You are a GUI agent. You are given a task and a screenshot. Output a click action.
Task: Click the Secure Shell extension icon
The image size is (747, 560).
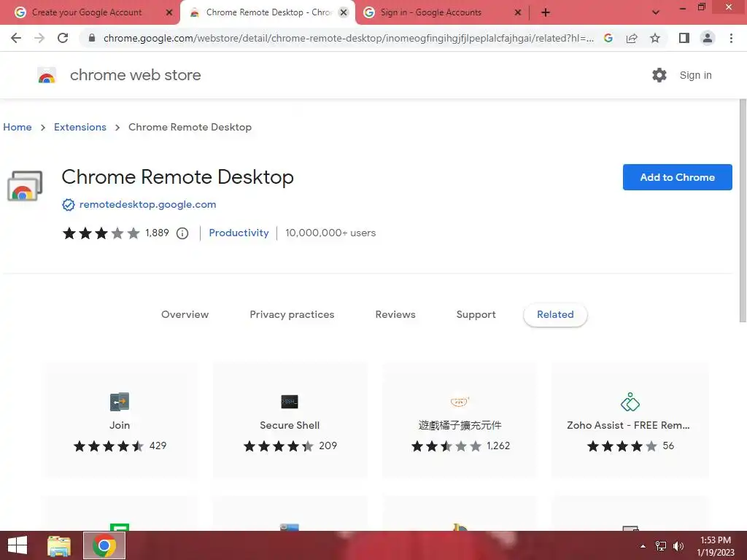290,402
